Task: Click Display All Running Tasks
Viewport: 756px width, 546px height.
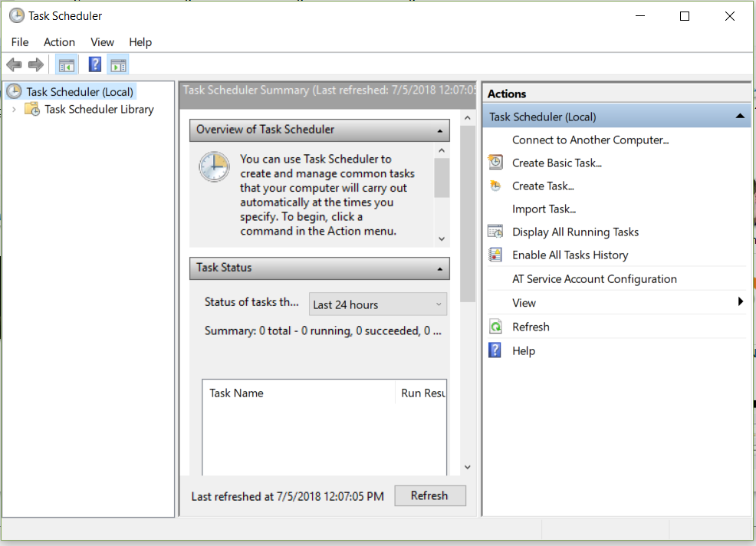Action: [x=575, y=232]
